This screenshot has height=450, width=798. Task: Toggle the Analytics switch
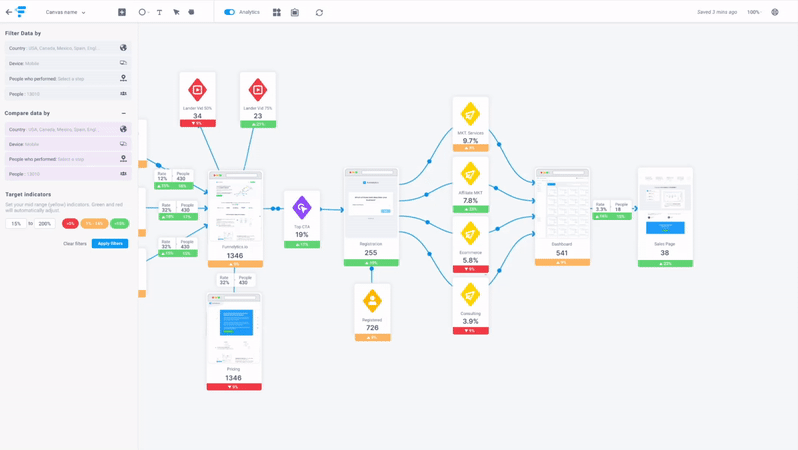[229, 12]
